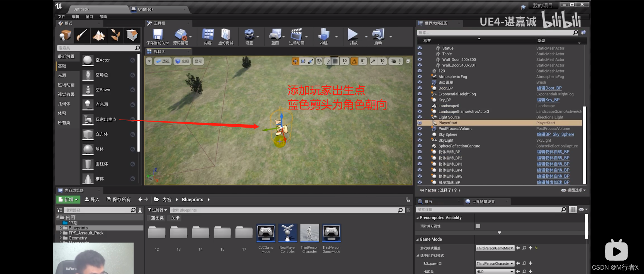The width and height of the screenshot is (644, 274).
Task: Toggle world/local coordinate globe icon
Action: tap(319, 61)
